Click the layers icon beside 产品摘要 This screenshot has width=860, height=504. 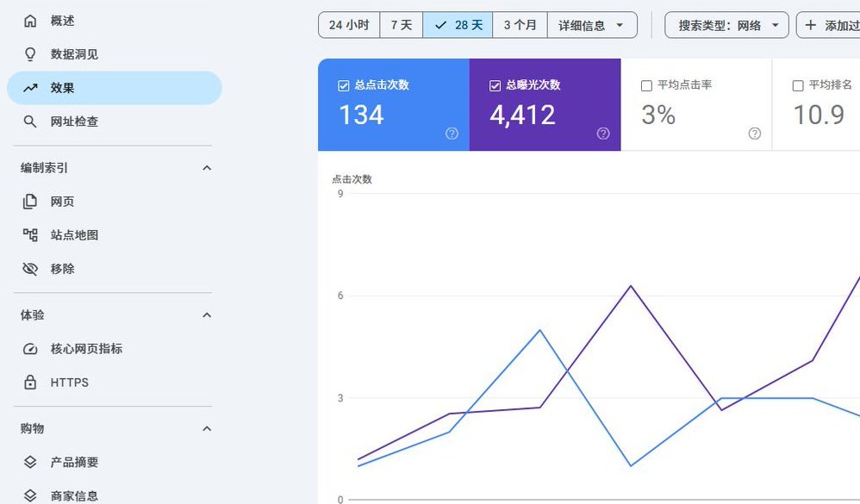tap(30, 463)
